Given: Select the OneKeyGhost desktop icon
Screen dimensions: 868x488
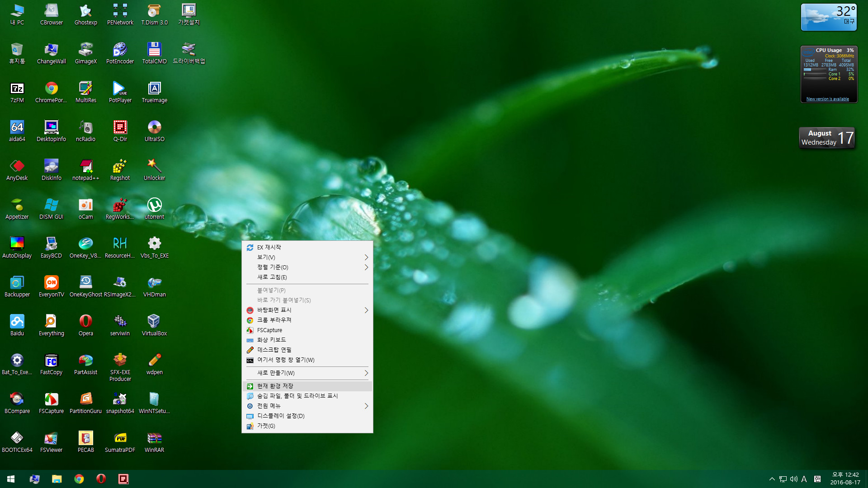Looking at the screenshot, I should pyautogui.click(x=86, y=286).
